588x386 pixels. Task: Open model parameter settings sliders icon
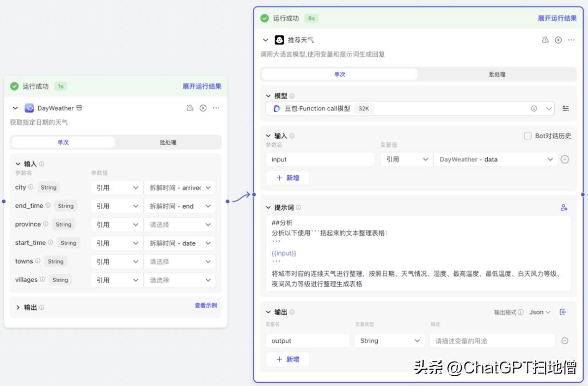566,108
